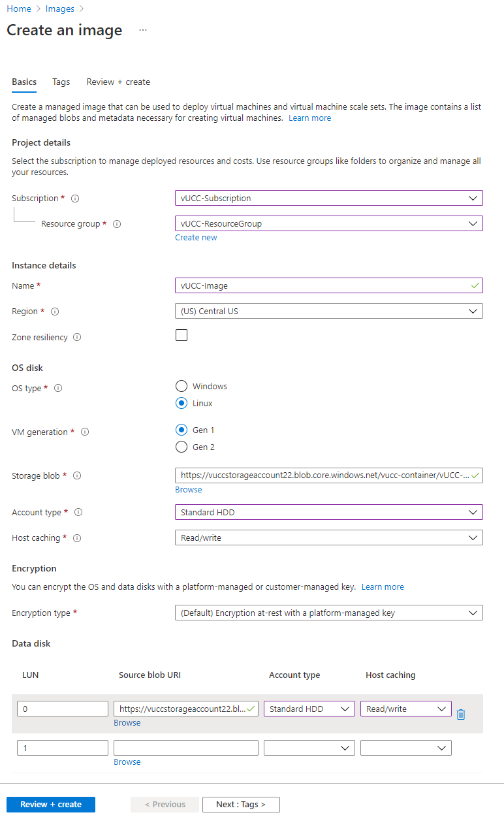Expand the Region dropdown

tap(328, 312)
